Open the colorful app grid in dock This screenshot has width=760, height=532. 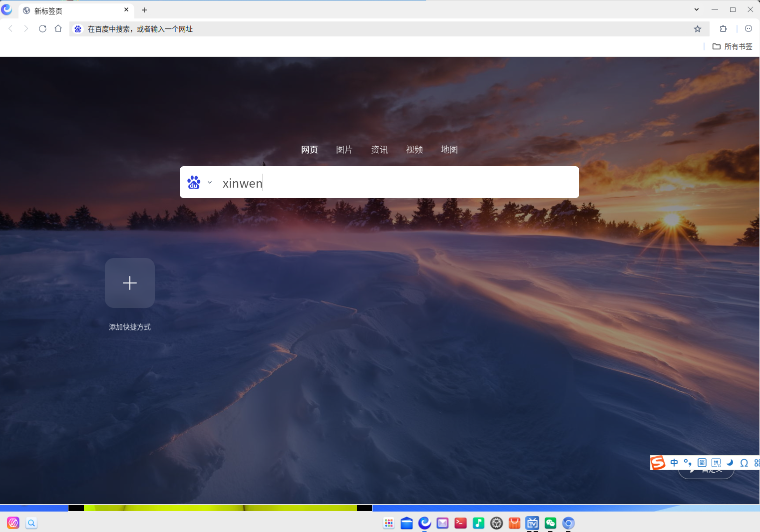[389, 523]
